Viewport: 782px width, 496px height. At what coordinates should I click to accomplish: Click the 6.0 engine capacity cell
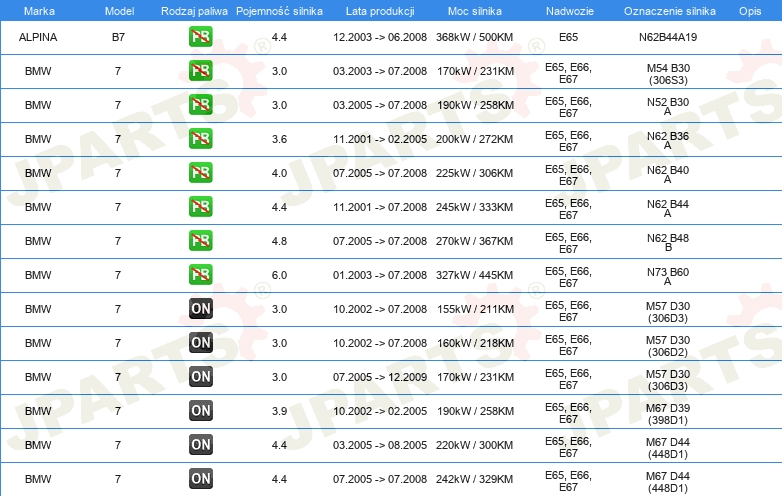point(279,275)
